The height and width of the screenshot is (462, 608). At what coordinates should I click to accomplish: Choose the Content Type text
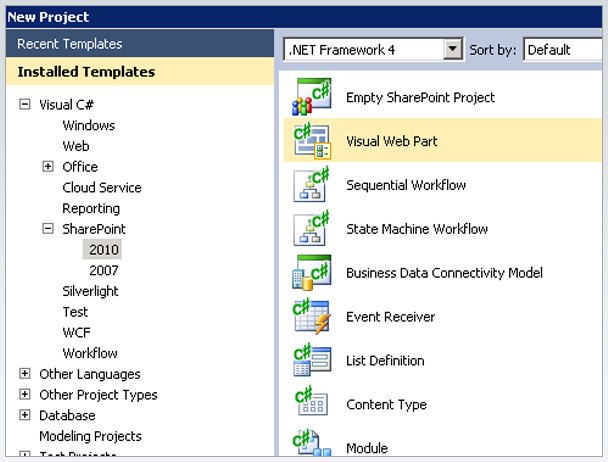pyautogui.click(x=387, y=405)
